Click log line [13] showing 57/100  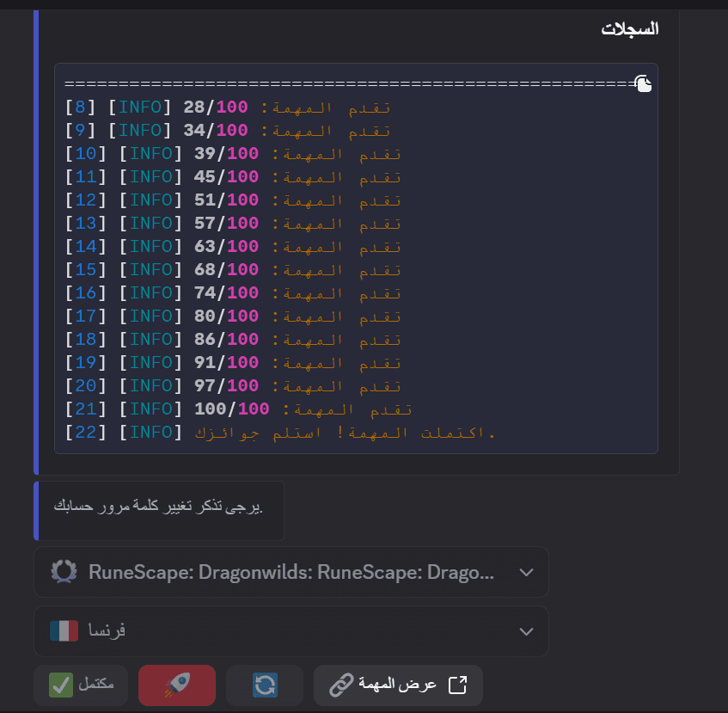[233, 224]
